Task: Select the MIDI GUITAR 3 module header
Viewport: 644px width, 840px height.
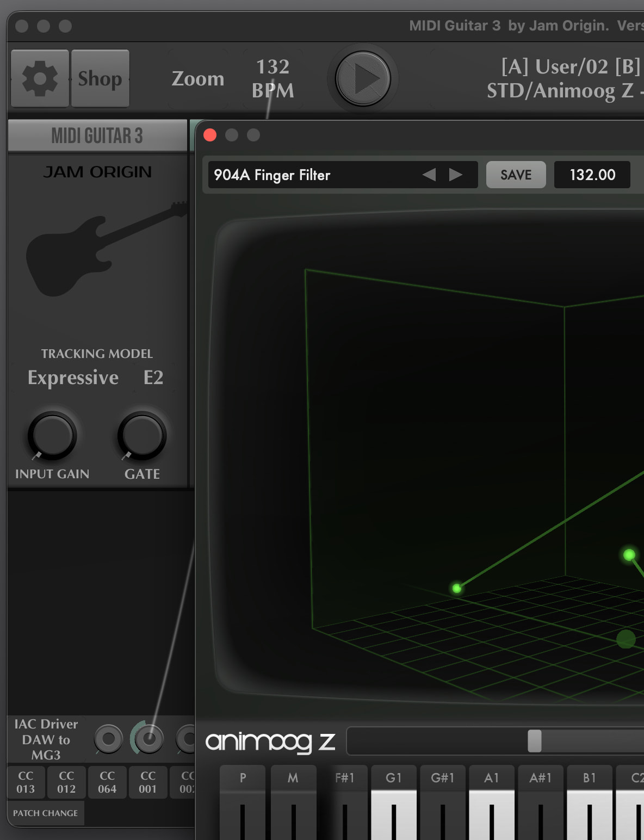Action: [x=97, y=135]
